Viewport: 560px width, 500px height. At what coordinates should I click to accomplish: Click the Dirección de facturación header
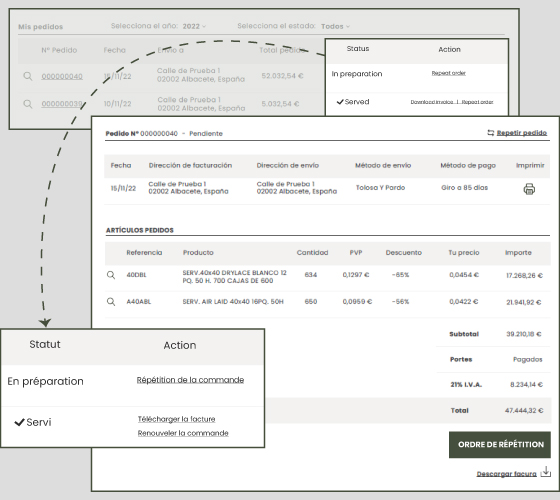pos(190,165)
